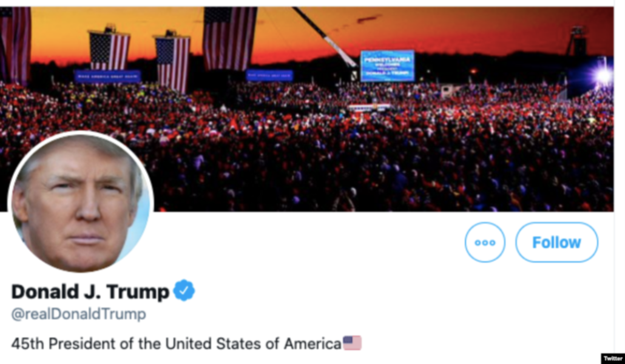Click the Pennsylvania big screen in banner
This screenshot has height=364, width=625.
pyautogui.click(x=387, y=66)
